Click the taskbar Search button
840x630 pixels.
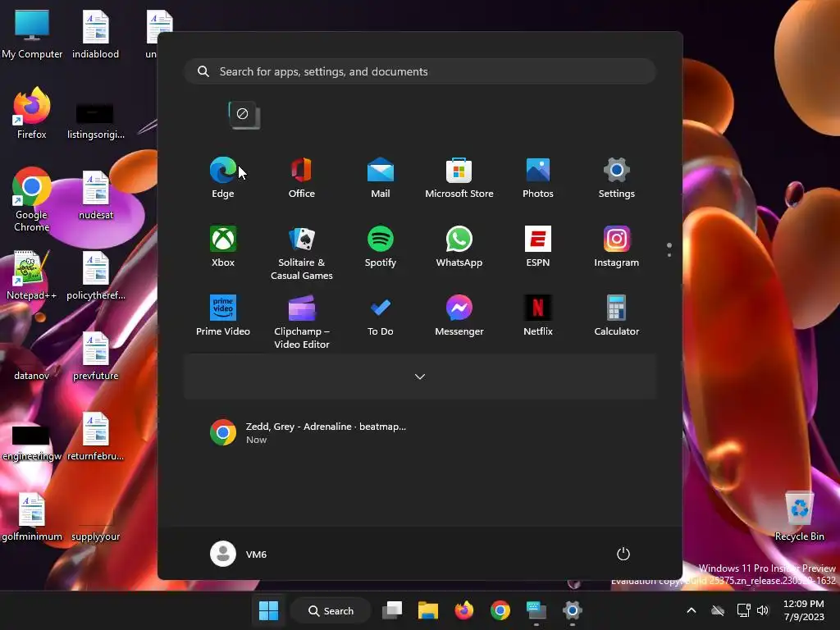tap(331, 610)
